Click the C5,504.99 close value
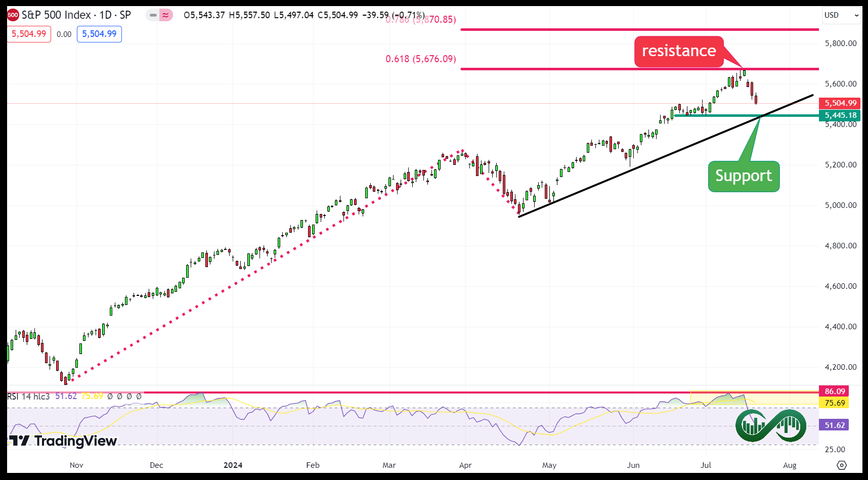The width and height of the screenshot is (868, 480). click(x=338, y=15)
